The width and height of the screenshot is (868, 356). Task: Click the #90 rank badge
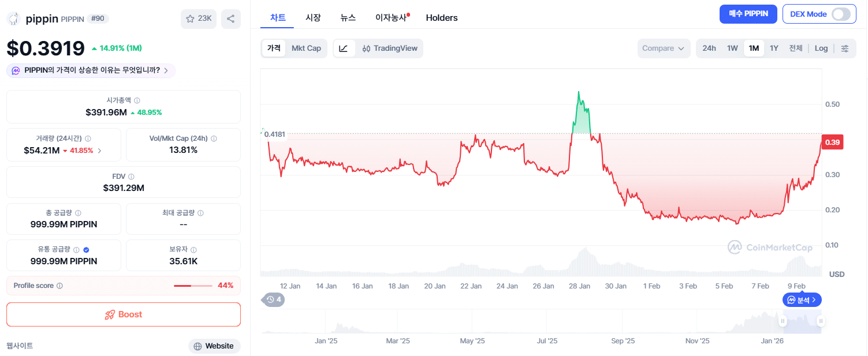coord(98,19)
